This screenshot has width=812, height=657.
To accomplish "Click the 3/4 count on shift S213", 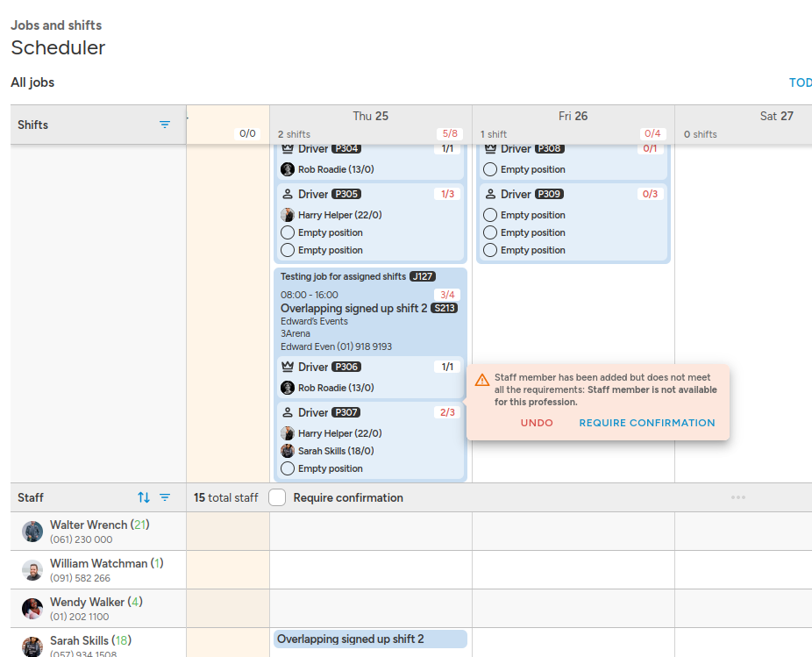I will coord(447,295).
